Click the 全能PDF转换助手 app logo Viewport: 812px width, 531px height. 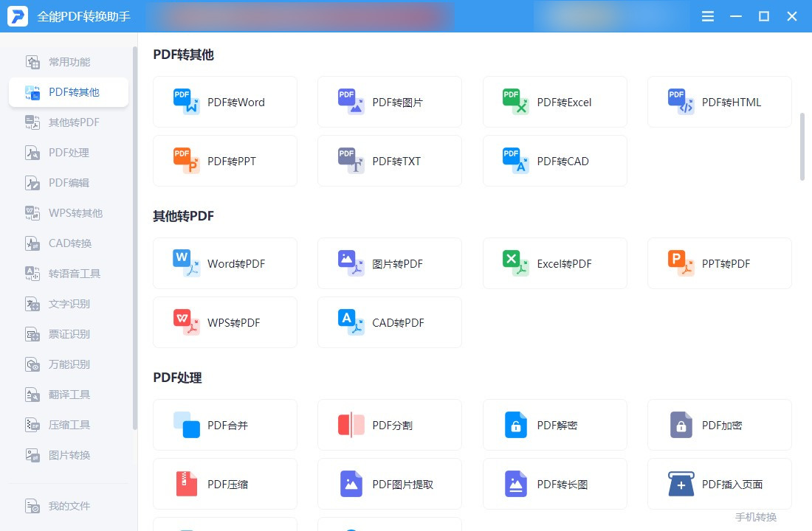tap(18, 16)
